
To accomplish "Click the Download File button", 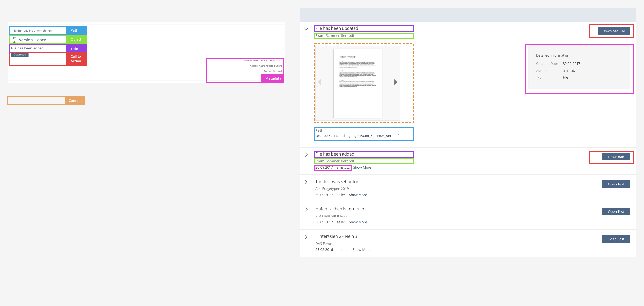I will pyautogui.click(x=613, y=31).
